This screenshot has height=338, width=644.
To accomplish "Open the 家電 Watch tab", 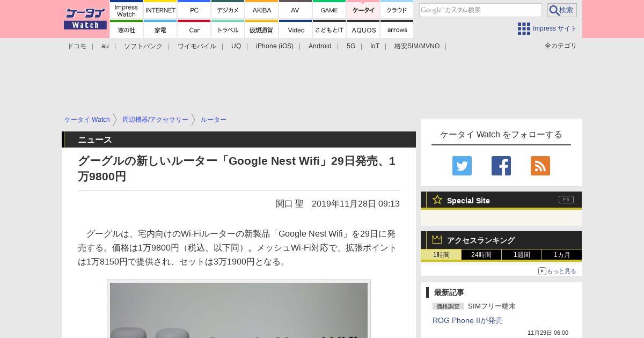I will point(160,29).
